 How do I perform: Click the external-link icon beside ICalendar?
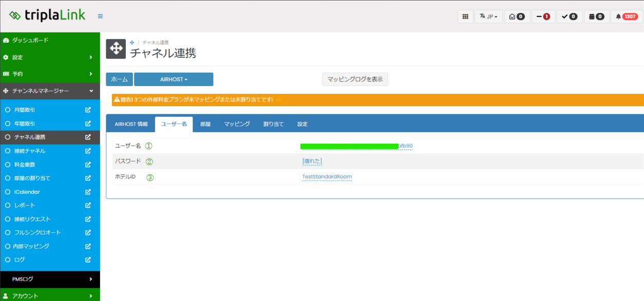(88, 192)
